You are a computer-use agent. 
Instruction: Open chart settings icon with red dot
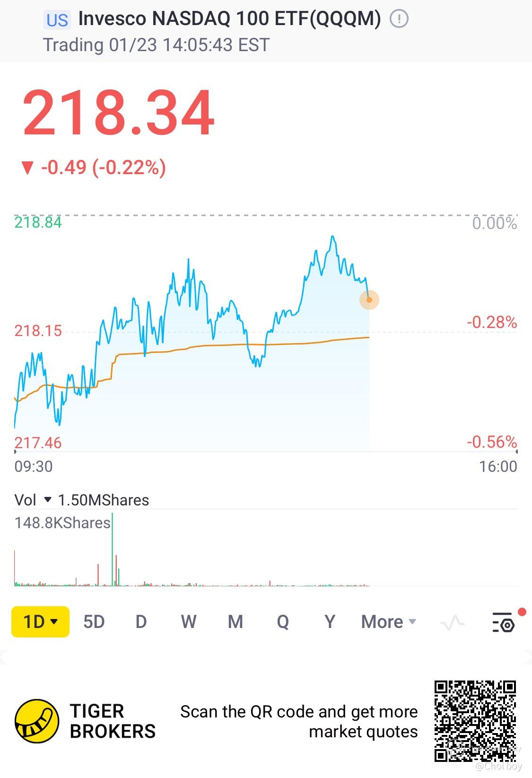[x=504, y=622]
